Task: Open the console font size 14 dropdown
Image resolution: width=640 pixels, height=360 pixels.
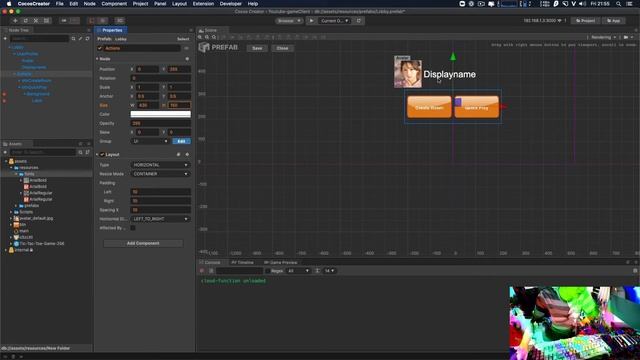Action: coord(329,271)
